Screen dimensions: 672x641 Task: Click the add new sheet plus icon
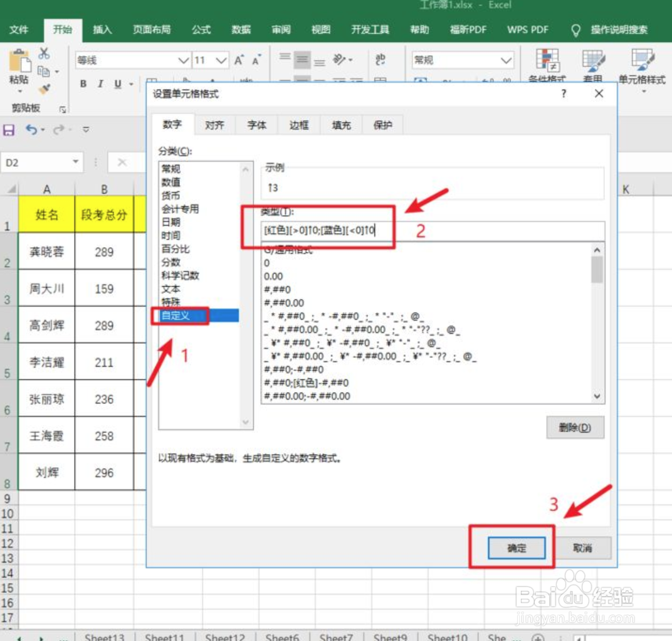[538, 637]
